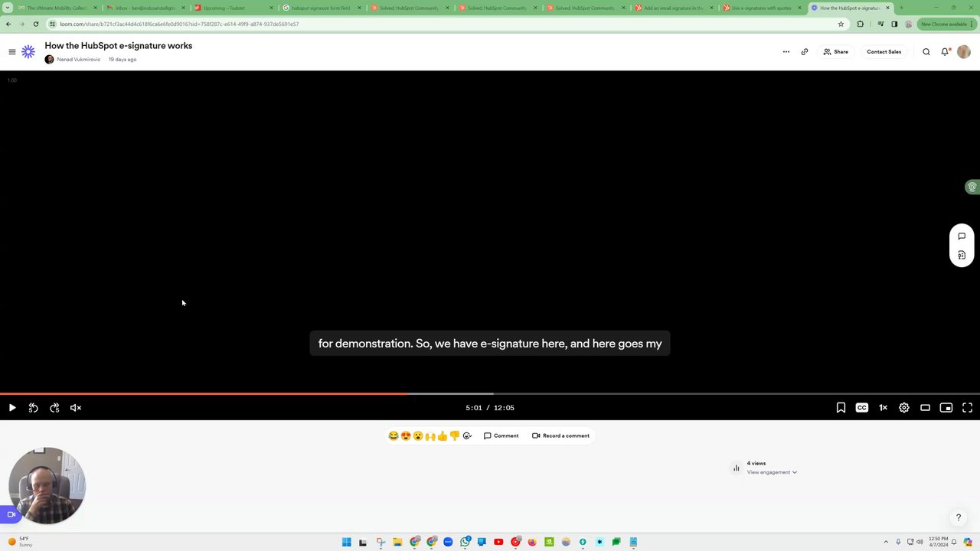React with the raised hands emoji
The width and height of the screenshot is (980, 551).
[x=430, y=436]
